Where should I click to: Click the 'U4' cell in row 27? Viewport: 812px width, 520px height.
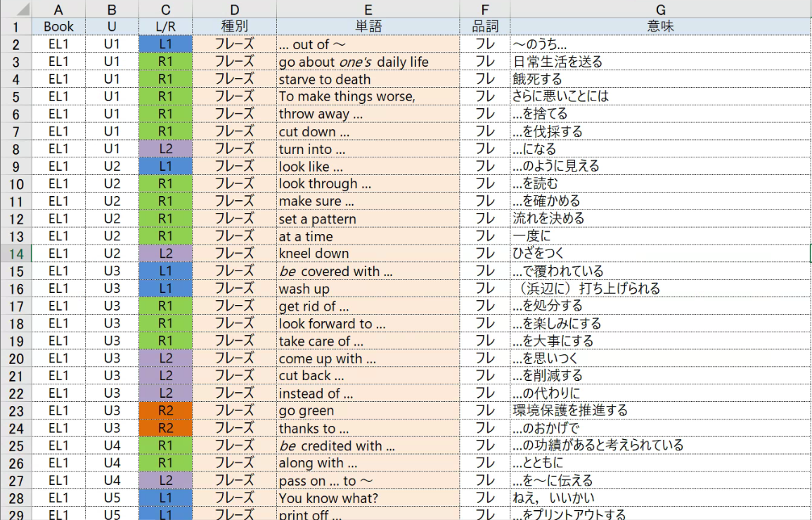[112, 481]
